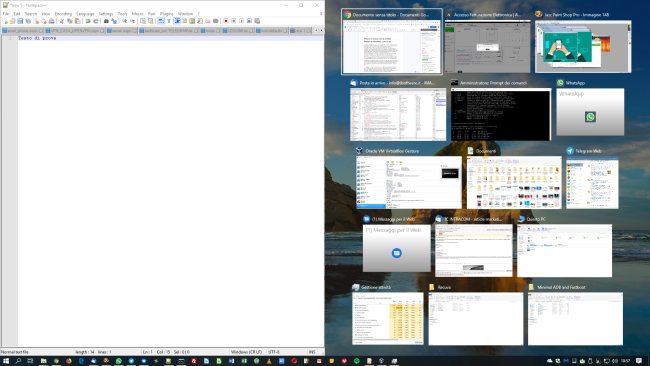Viewport: 650px width, 366px height.
Task: Click the Start Recording macro red button
Action: coord(226,21)
